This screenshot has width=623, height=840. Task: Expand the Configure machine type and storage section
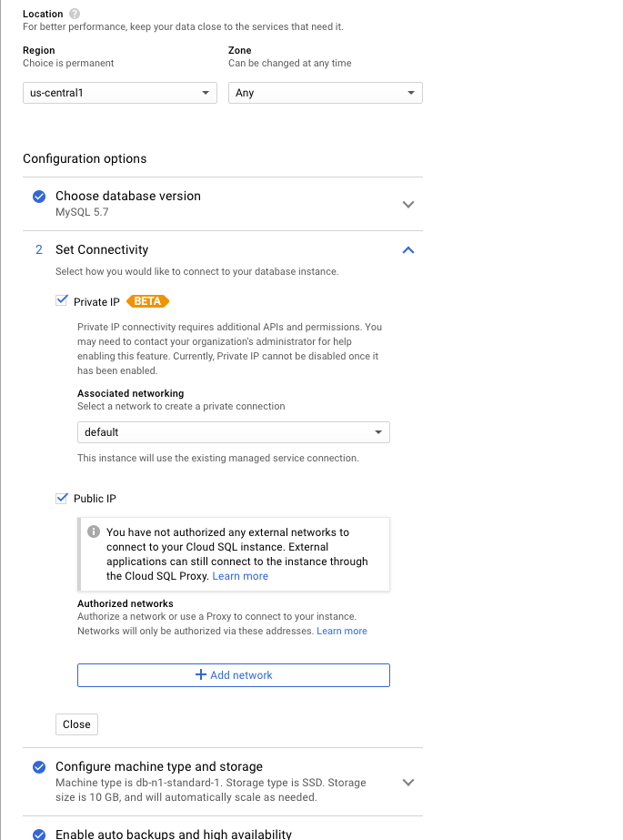pos(408,782)
